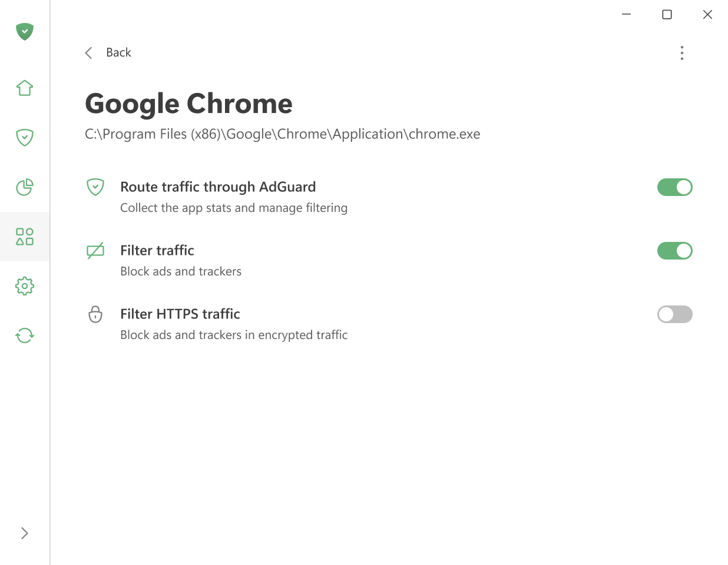Viewport: 728px width, 565px height.
Task: Check for updates using the refresh icon
Action: 24,335
